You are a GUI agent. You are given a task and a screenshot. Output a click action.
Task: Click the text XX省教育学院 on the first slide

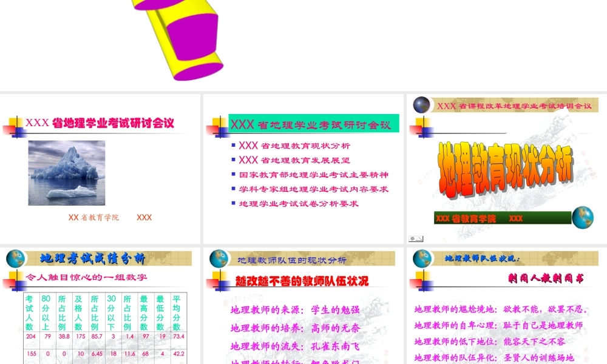94,217
